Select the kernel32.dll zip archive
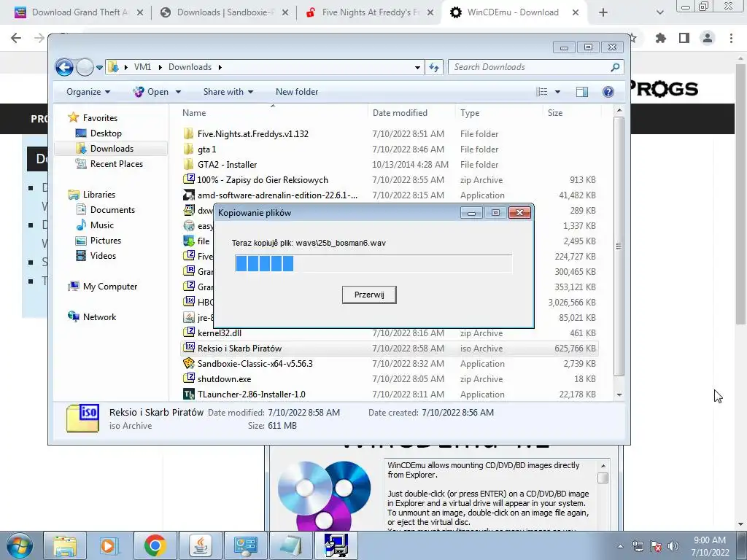747x560 pixels. (390, 332)
